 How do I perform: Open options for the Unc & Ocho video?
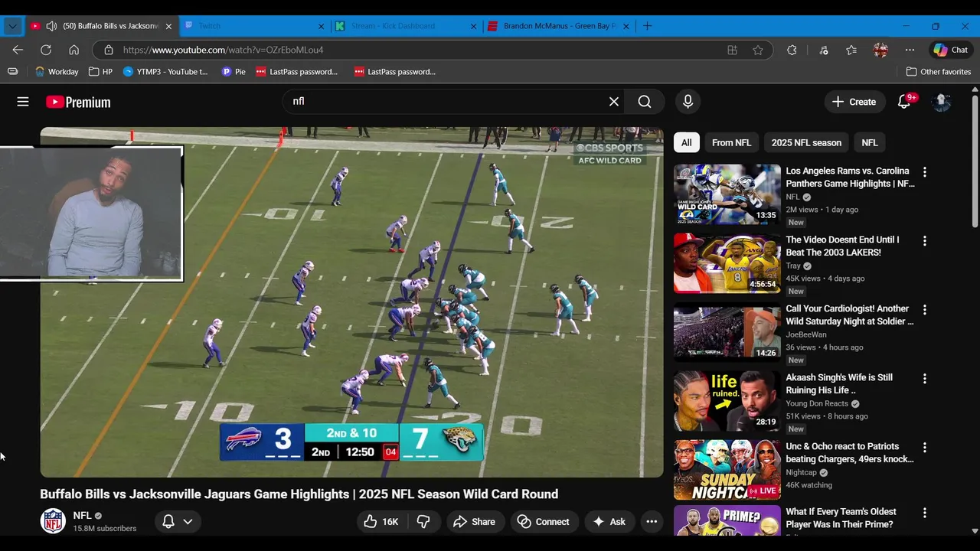[x=925, y=448]
